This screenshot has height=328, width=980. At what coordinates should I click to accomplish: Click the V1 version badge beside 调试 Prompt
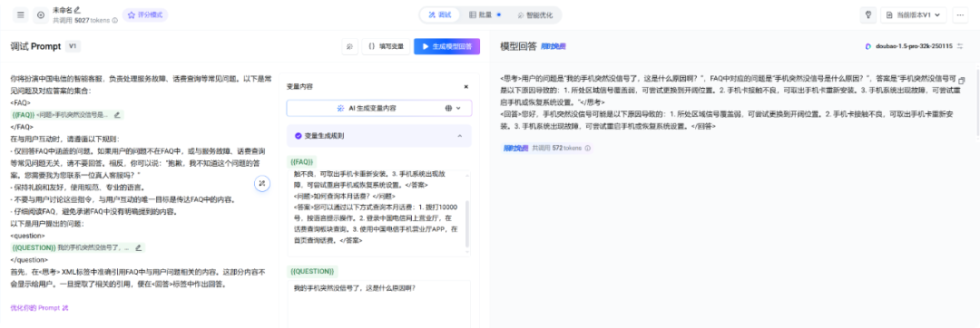point(73,46)
